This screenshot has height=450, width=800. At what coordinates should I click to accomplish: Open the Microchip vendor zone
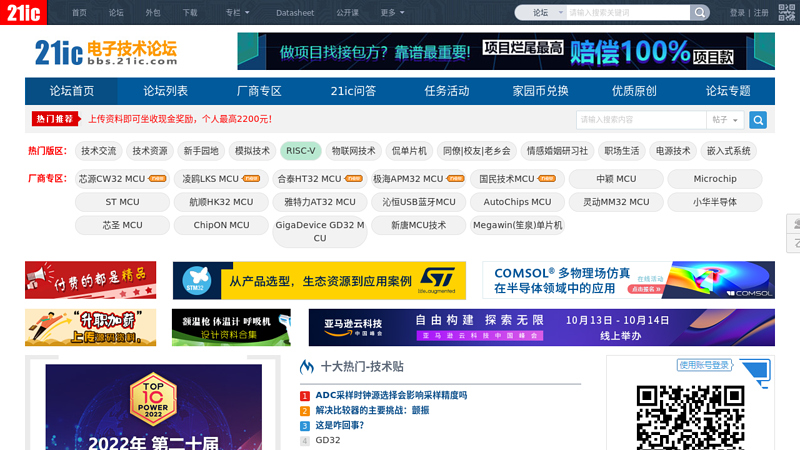[715, 179]
